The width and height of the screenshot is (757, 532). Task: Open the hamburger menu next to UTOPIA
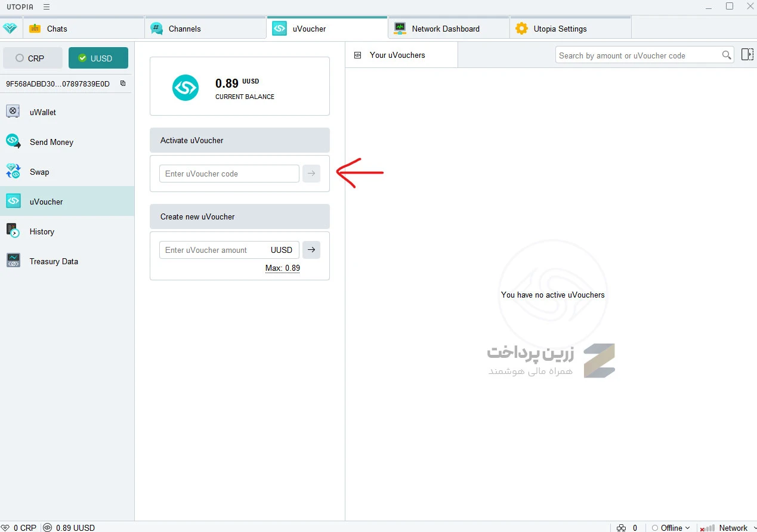coord(47,7)
